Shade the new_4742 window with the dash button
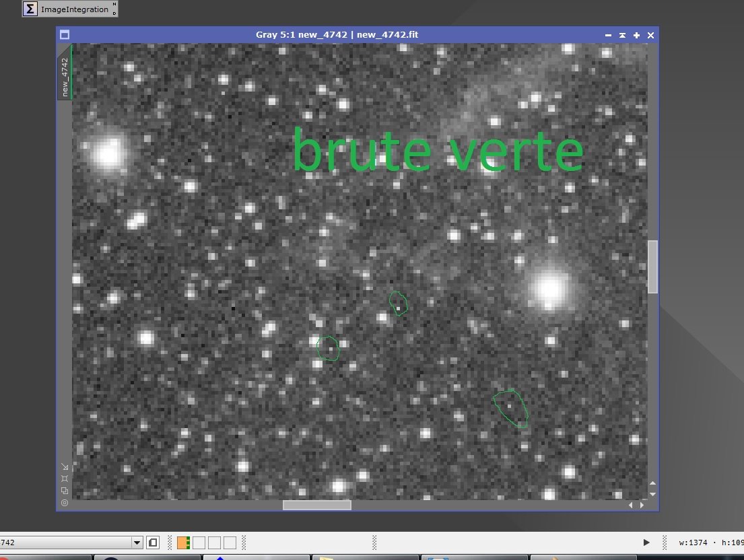The width and height of the screenshot is (744, 560). click(608, 35)
